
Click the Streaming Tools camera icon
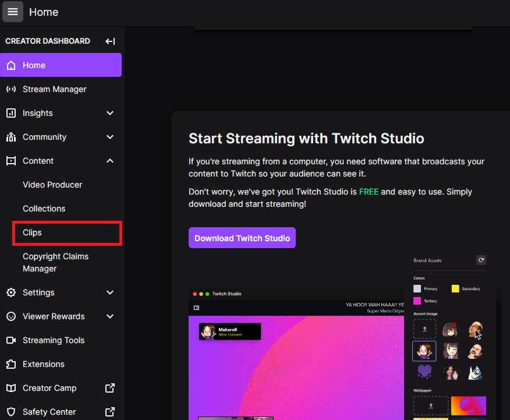pos(11,340)
